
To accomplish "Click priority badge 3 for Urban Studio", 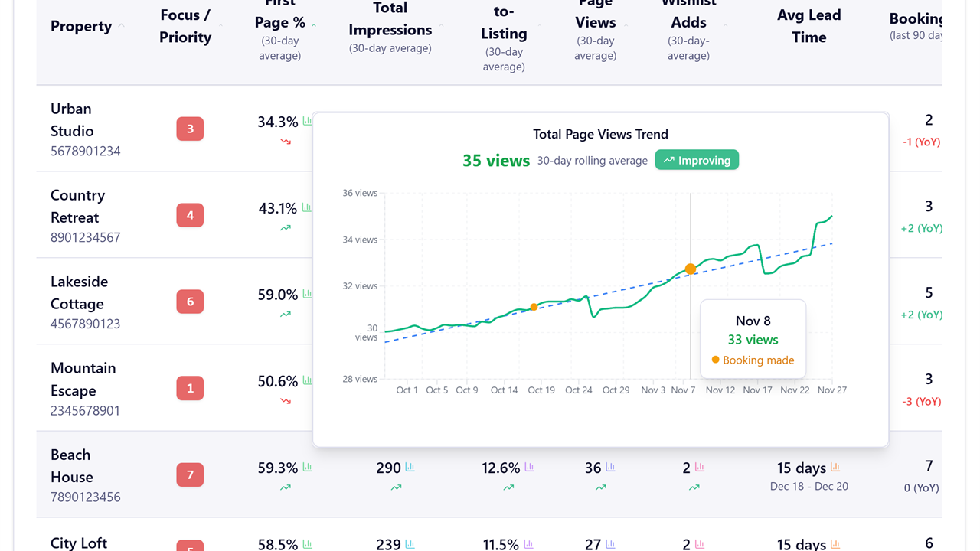I will [x=190, y=129].
